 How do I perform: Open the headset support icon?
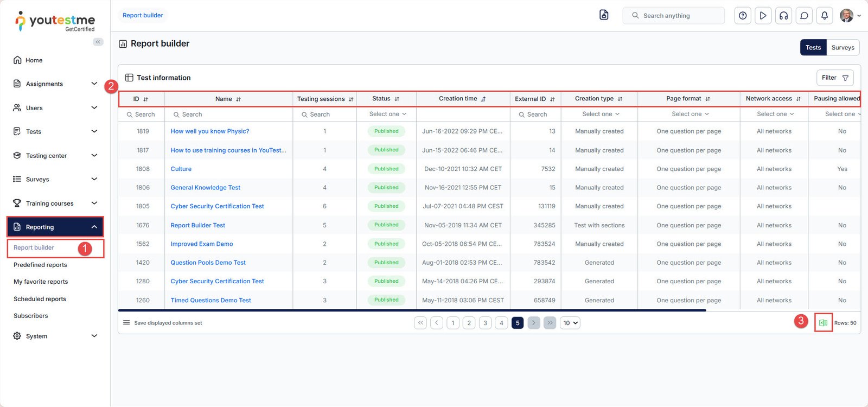point(783,16)
